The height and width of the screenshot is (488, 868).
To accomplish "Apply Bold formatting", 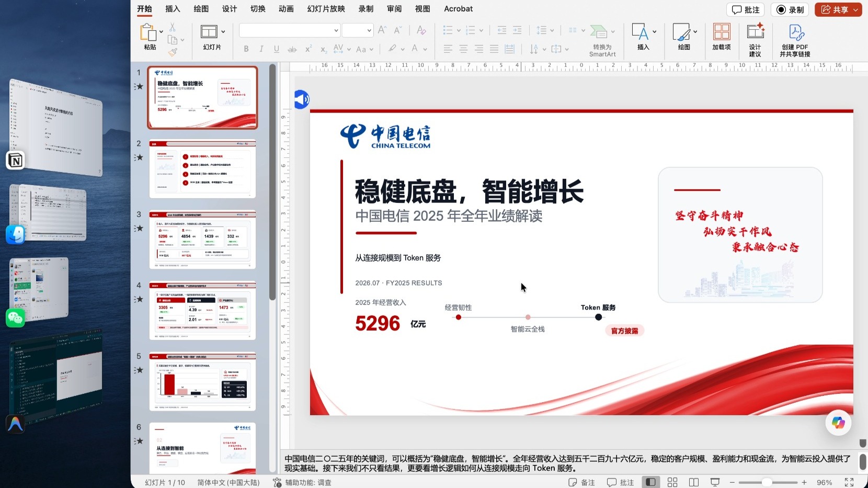I will tap(246, 49).
